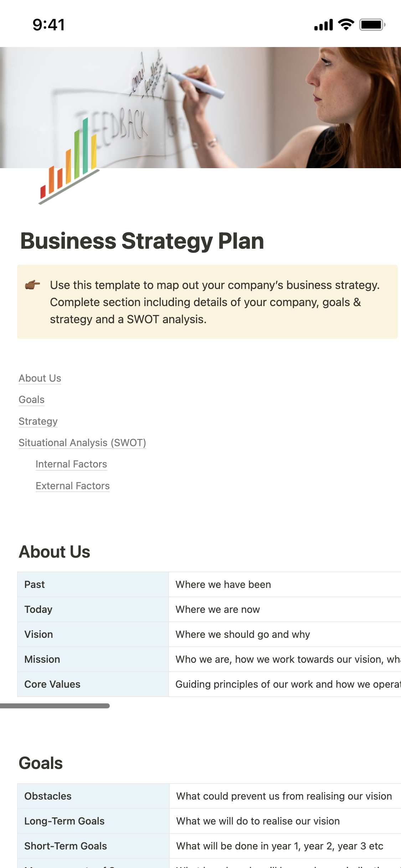Go to the Strategy section link
401x868 pixels.
point(38,422)
